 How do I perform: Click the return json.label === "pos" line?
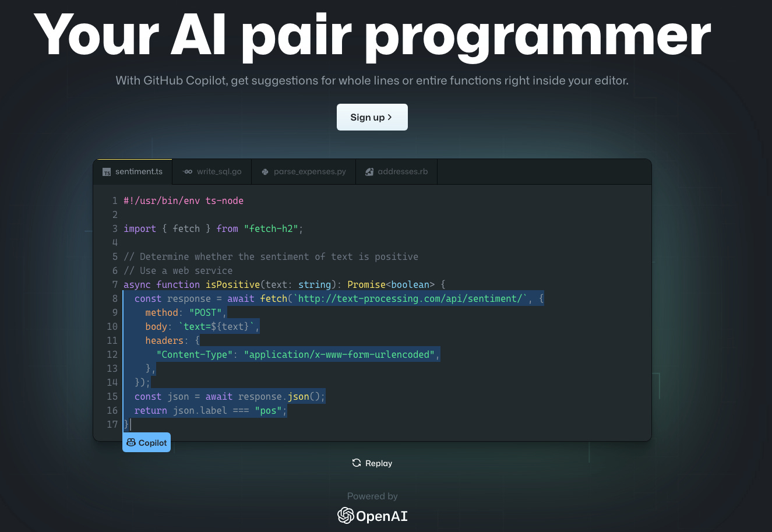tap(210, 410)
